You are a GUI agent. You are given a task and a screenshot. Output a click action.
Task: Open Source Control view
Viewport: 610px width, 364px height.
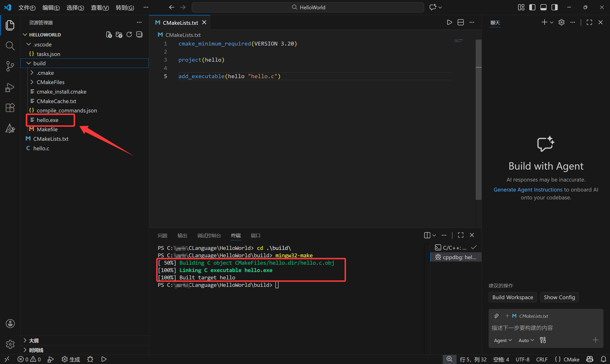tap(10, 66)
